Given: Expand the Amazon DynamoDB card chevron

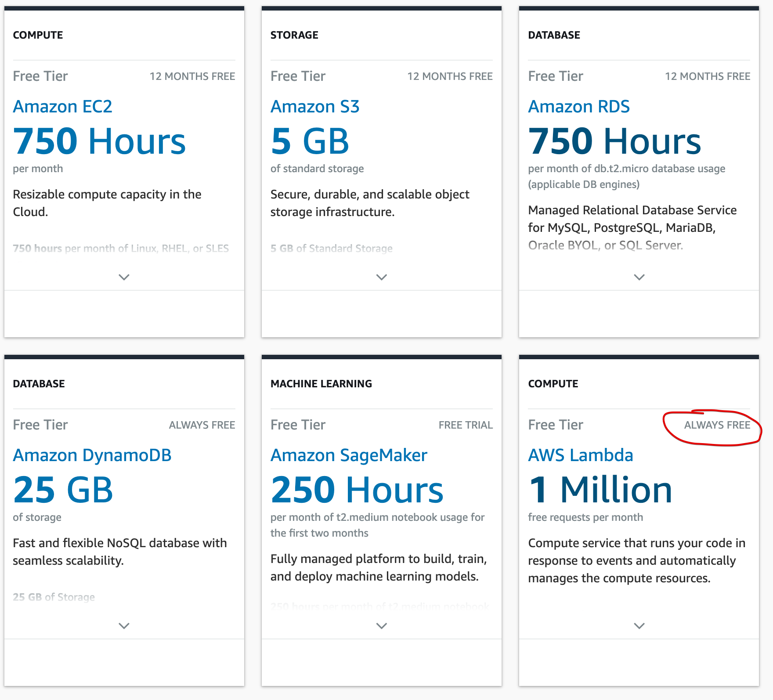Looking at the screenshot, I should point(124,626).
